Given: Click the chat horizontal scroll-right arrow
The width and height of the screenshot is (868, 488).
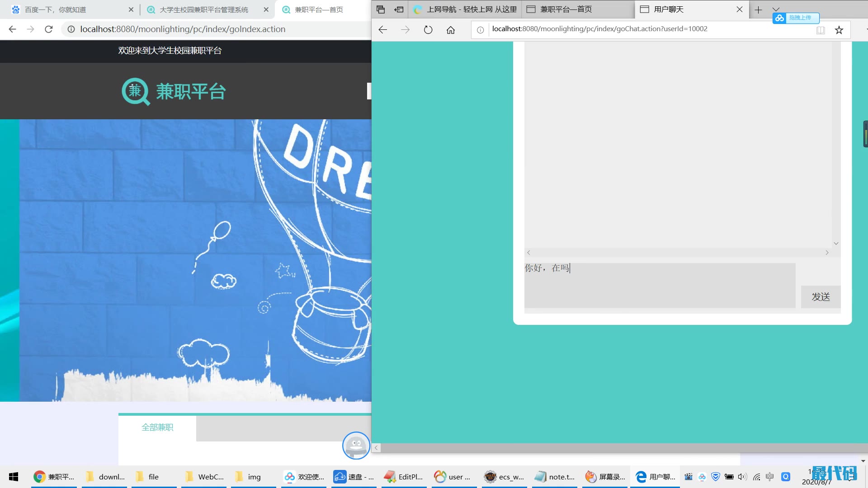Looking at the screenshot, I should tap(827, 253).
